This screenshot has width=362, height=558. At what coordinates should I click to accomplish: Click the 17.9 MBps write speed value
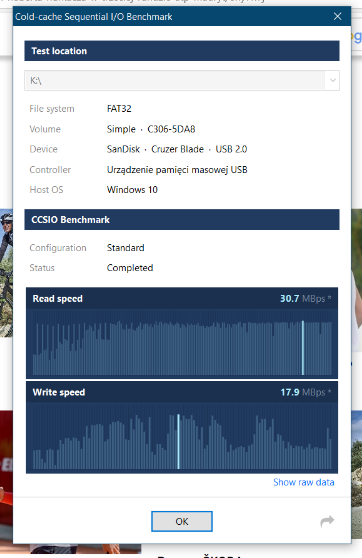coord(305,392)
